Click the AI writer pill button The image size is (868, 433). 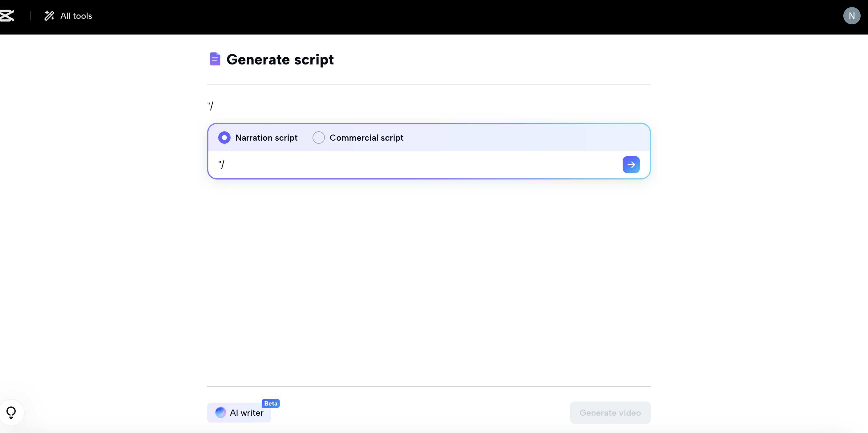(x=239, y=412)
